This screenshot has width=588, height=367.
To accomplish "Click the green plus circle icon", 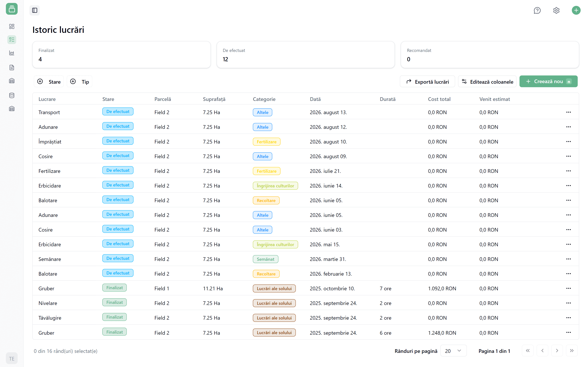I will (x=576, y=10).
